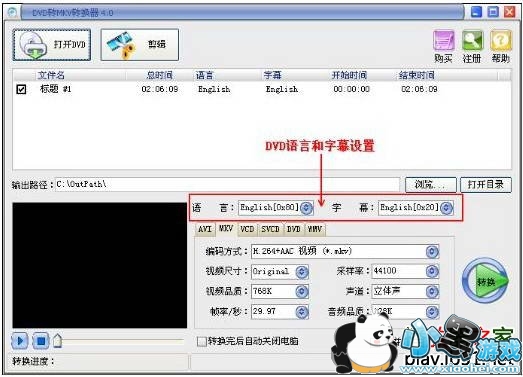523x377 pixels.
Task: Stop the preview playback
Action: [40, 341]
